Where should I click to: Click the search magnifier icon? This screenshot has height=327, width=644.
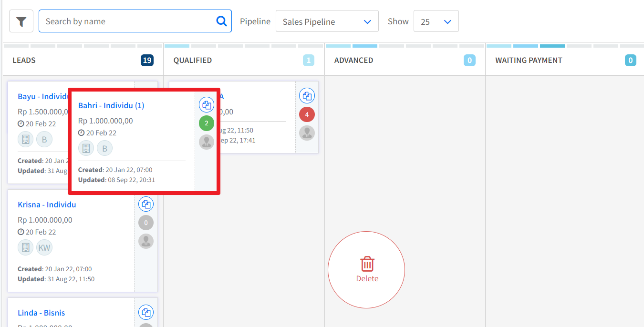click(221, 21)
